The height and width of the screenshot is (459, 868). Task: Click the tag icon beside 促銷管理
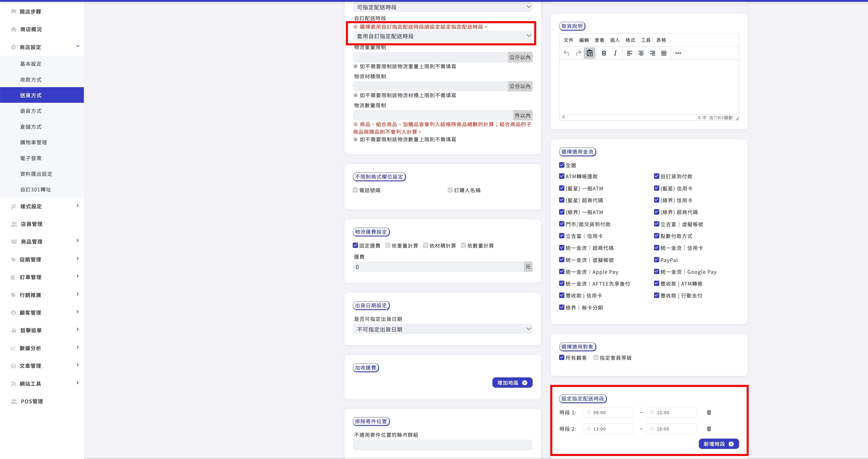[14, 259]
